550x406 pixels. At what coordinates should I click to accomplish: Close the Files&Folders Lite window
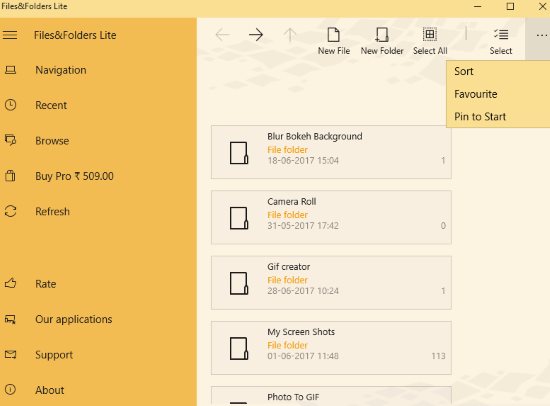point(542,6)
